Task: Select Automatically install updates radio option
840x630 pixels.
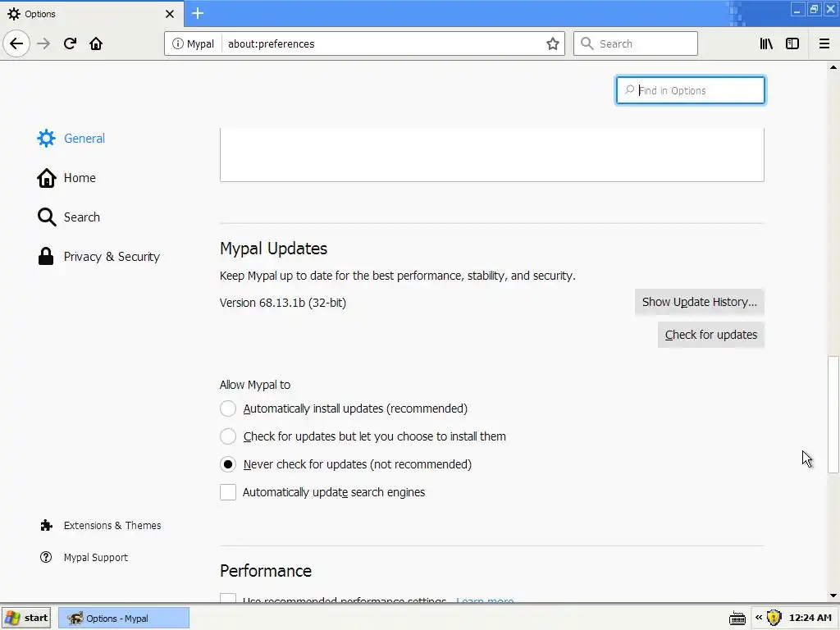Action: coord(228,409)
